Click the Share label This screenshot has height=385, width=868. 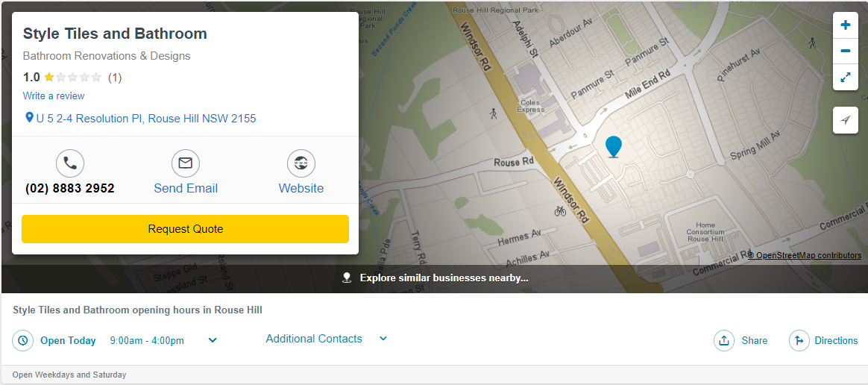755,340
